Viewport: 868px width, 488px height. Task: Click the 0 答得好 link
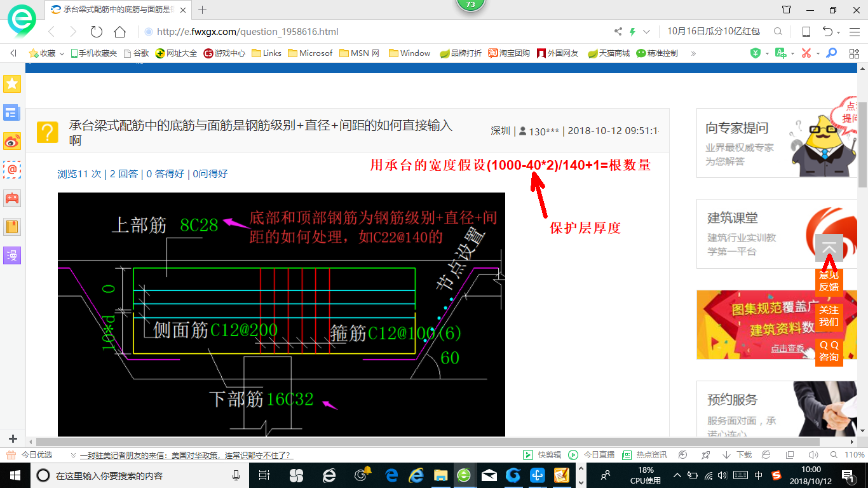coord(165,173)
